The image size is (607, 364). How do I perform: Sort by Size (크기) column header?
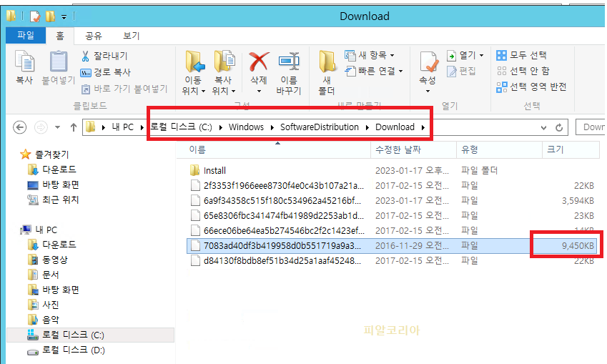click(x=571, y=149)
